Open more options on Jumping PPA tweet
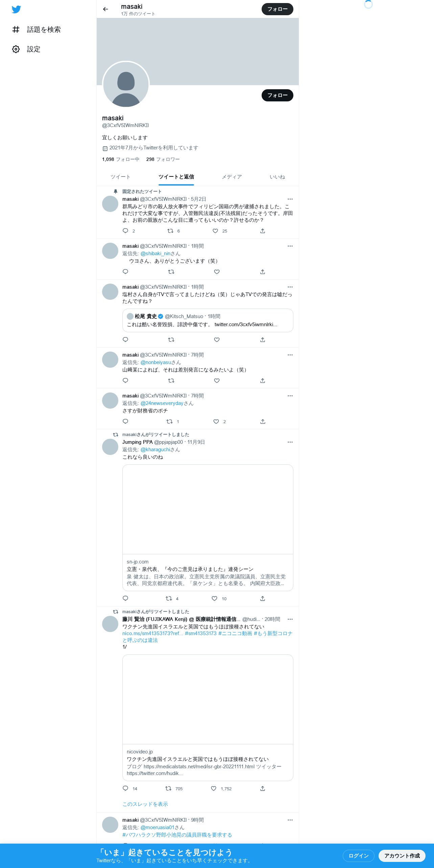Image resolution: width=434 pixels, height=868 pixels. (290, 442)
